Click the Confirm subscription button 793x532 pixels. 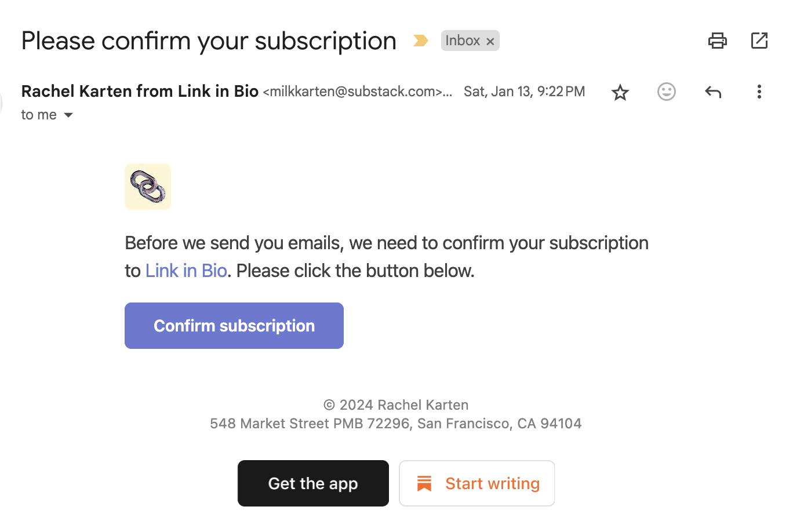pyautogui.click(x=234, y=326)
